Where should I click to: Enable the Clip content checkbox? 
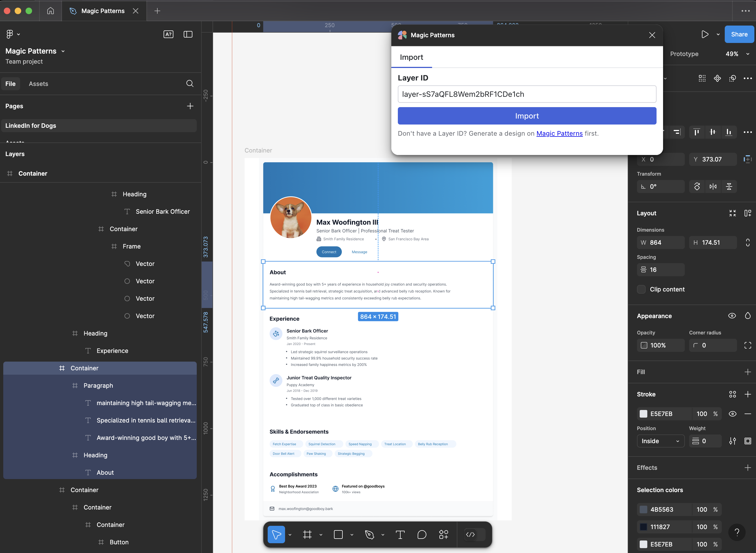641,289
